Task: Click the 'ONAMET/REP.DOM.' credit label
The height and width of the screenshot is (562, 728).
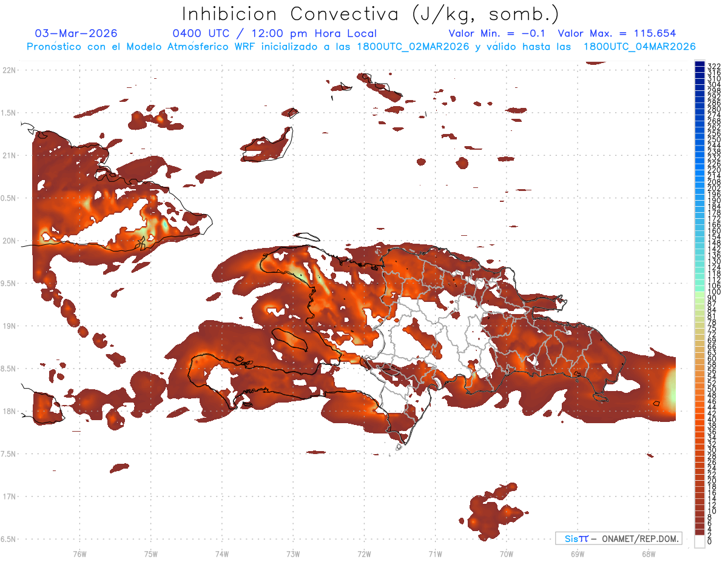Action: coord(639,538)
